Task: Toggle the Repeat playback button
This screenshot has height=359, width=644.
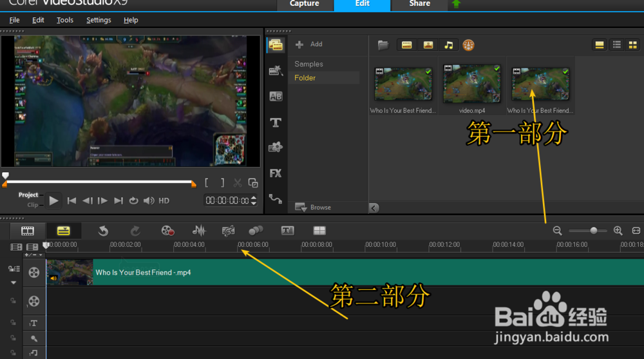Action: pos(133,200)
